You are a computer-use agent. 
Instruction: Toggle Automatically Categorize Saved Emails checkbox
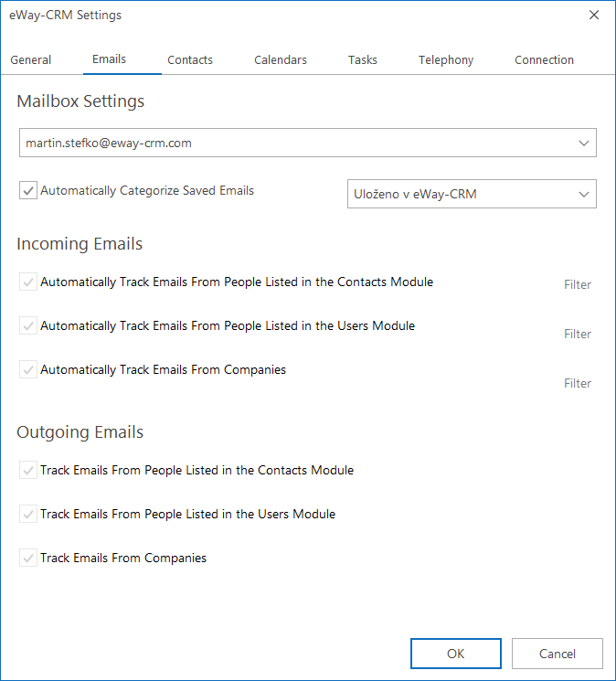point(28,191)
